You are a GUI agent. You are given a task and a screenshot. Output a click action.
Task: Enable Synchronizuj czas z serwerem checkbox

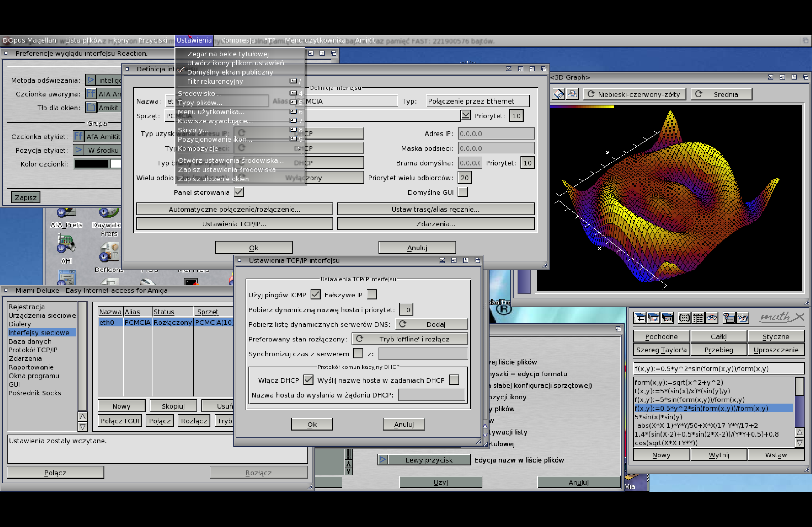click(x=358, y=353)
